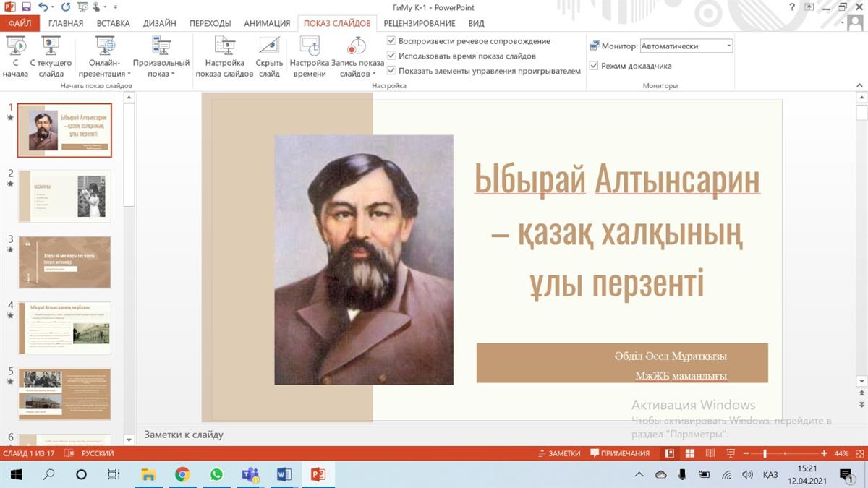Switch to slide sorter view in status bar
This screenshot has width=868, height=488.
pyautogui.click(x=689, y=453)
